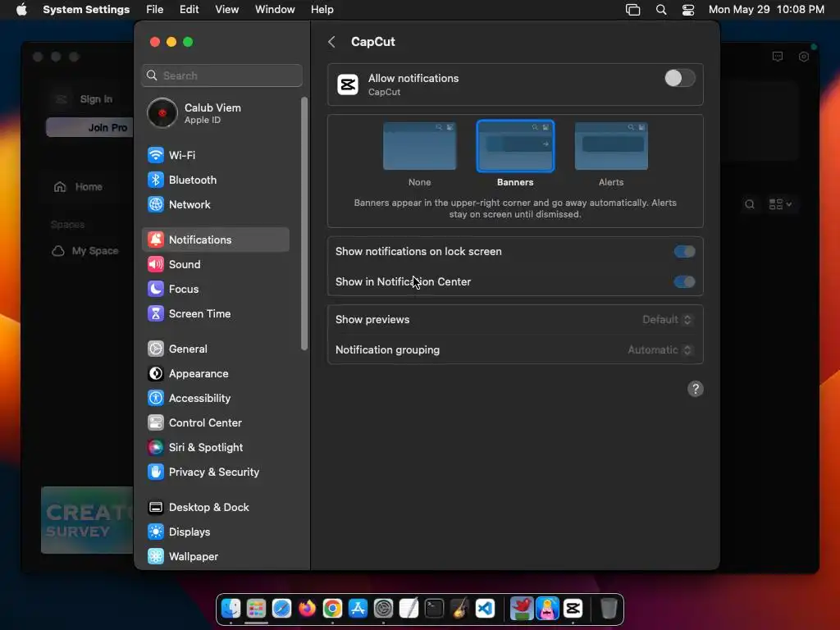Image resolution: width=840 pixels, height=630 pixels.
Task: Open Home in CapCut window
Action: 78,187
